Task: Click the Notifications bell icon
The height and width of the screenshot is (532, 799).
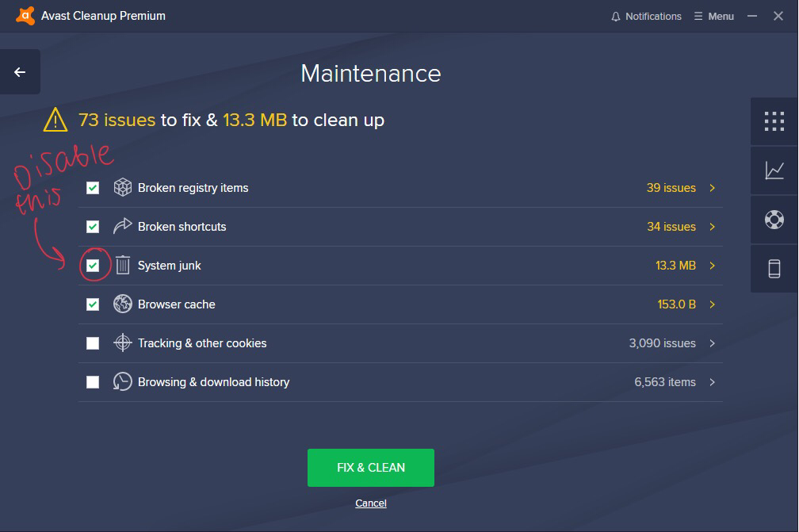Action: click(x=616, y=17)
